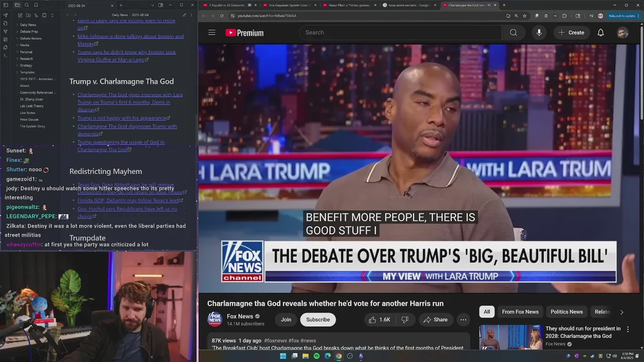Viewport: 644px width, 362px height.
Task: Open the bookmarks icon in Obsidian
Action: click(x=36, y=5)
